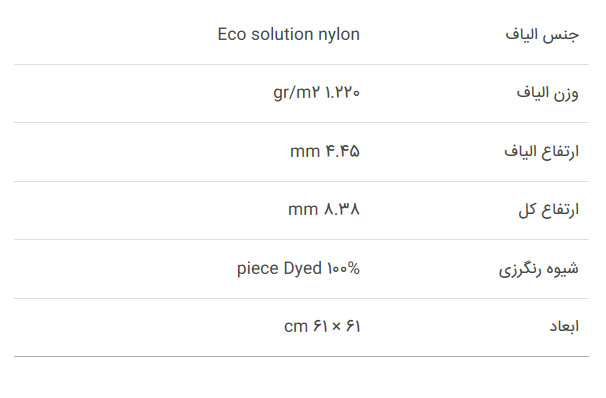This screenshot has height=398, width=606.
Task: Click the "وزن الیاف" row label
Action: [x=548, y=93]
